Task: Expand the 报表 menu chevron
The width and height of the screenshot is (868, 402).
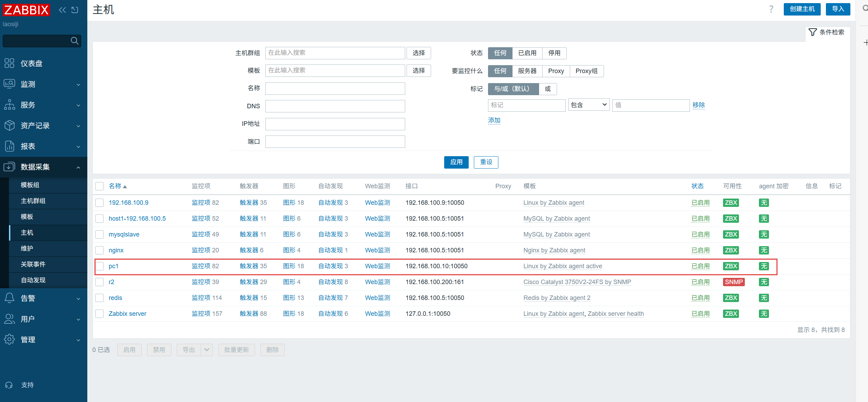Action: (78, 147)
